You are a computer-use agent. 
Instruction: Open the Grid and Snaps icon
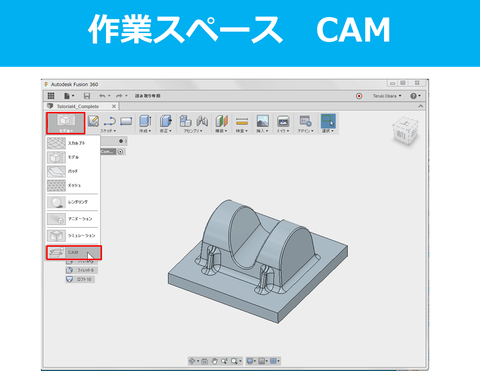pyautogui.click(x=263, y=361)
